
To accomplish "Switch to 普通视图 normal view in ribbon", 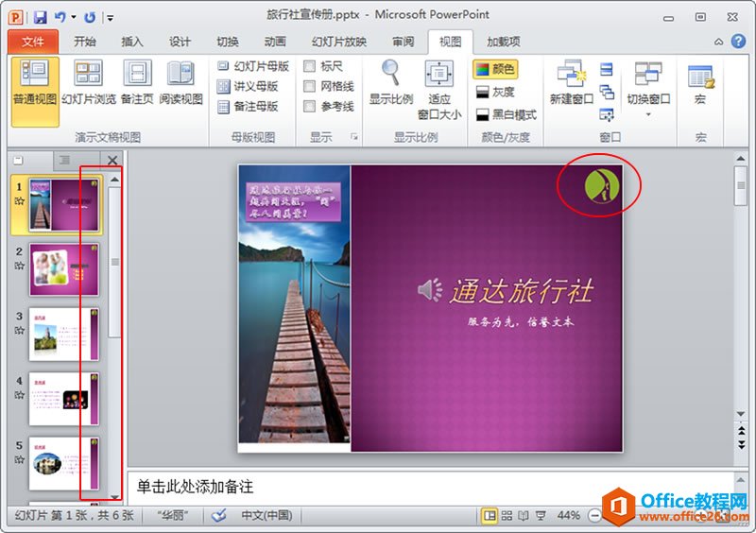I will 35,91.
